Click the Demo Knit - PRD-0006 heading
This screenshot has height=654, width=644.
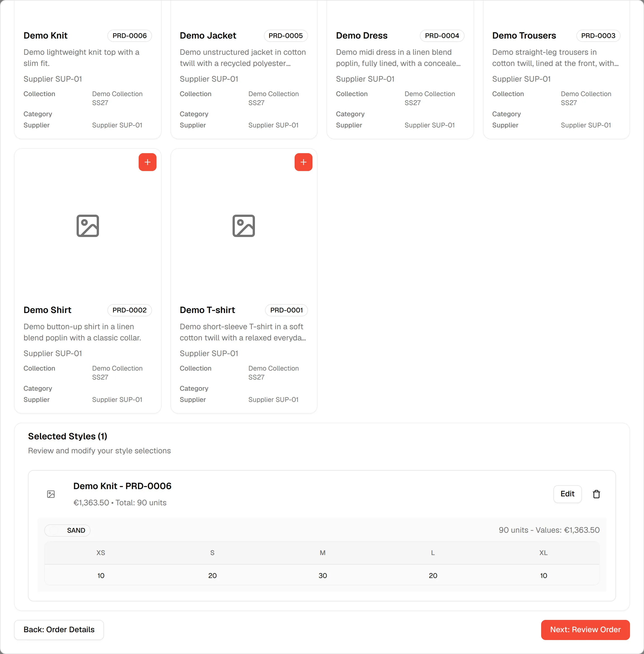122,486
